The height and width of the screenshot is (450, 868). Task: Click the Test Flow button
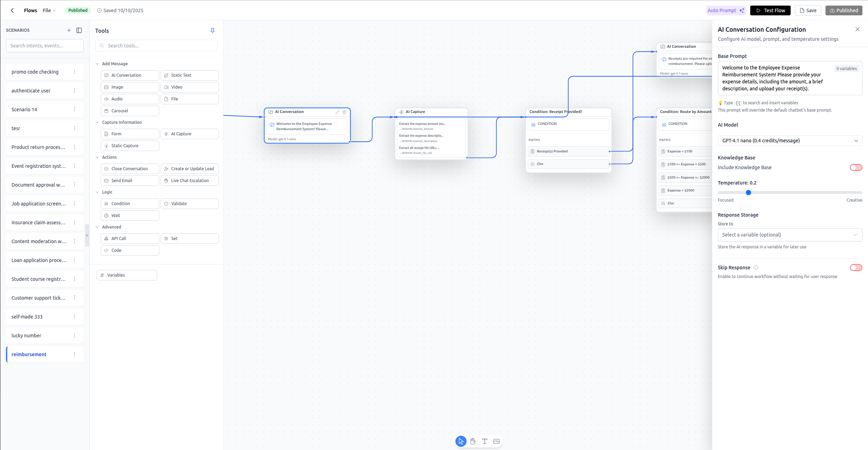click(770, 10)
